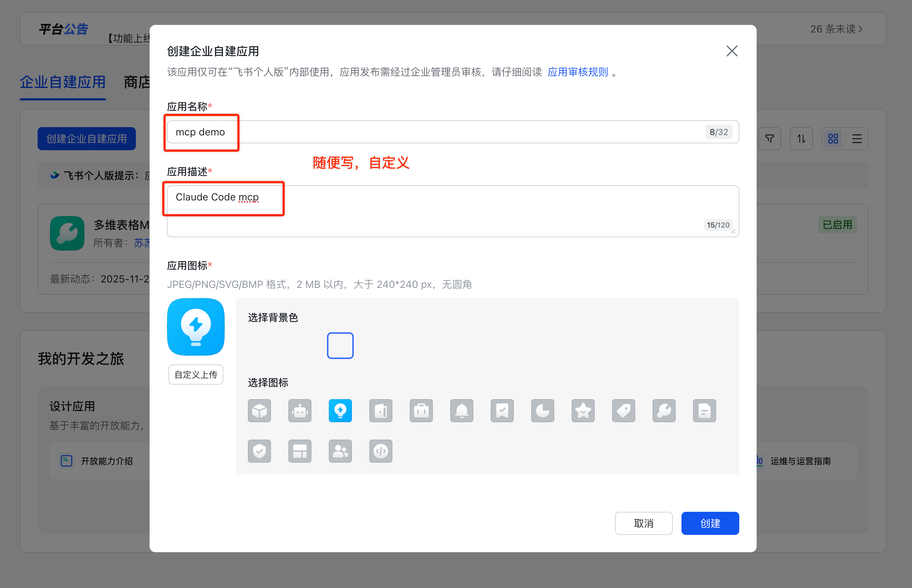This screenshot has height=588, width=912.
Task: Click the selected background color swatch
Action: (x=340, y=346)
